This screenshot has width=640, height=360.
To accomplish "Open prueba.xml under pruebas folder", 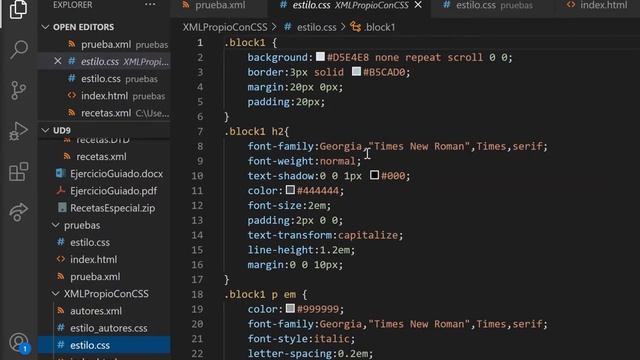I will (104, 276).
